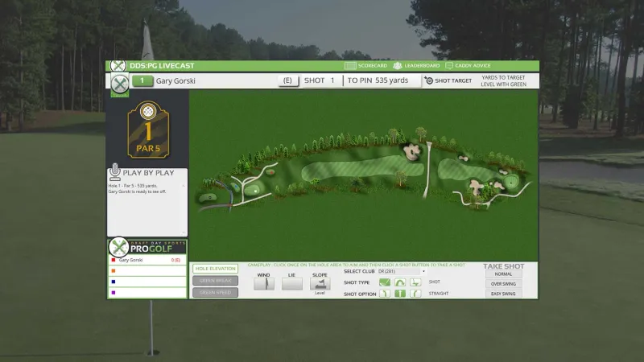Click the Wind indicator box

pyautogui.click(x=264, y=284)
